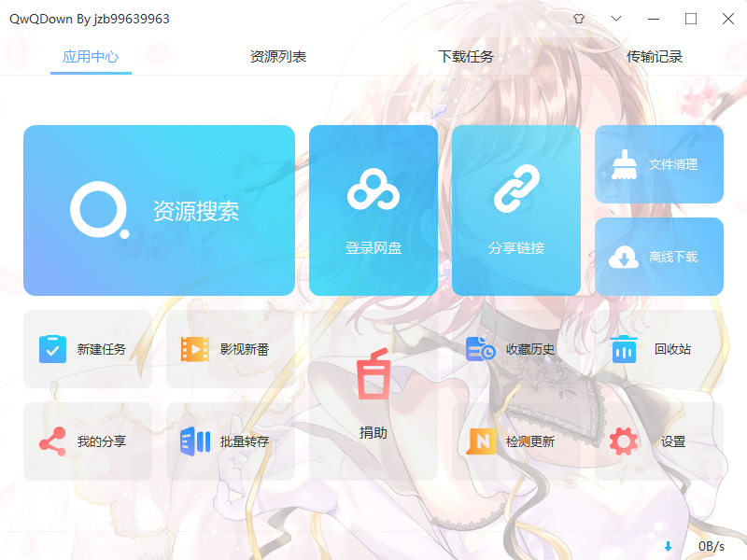Click the 影视新番 label
Screen dimensions: 747x560
(245, 349)
